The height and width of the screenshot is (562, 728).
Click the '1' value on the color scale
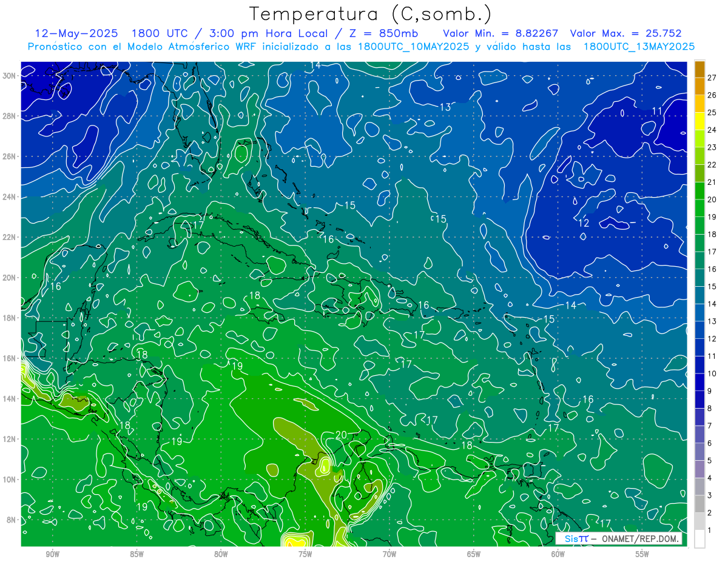click(710, 530)
